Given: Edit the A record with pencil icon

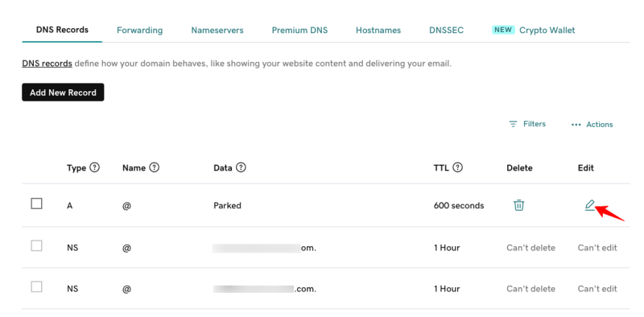Looking at the screenshot, I should pyautogui.click(x=590, y=205).
